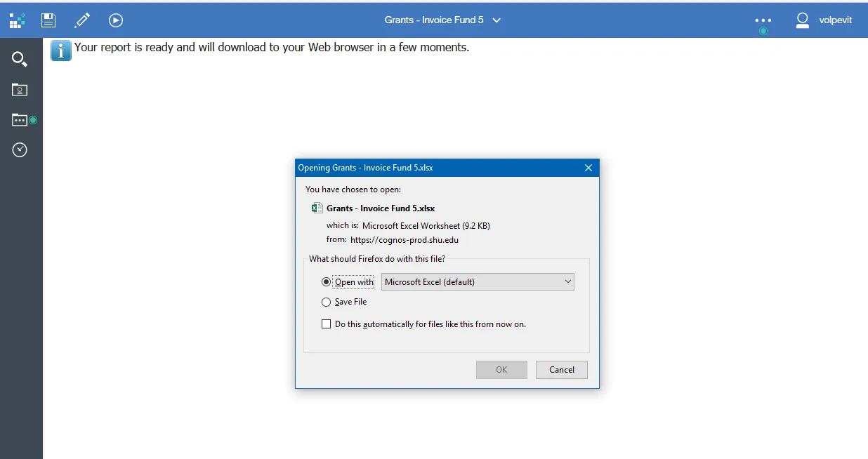Select the Edit report pencil icon
This screenshot has height=459, width=868.
[x=81, y=20]
